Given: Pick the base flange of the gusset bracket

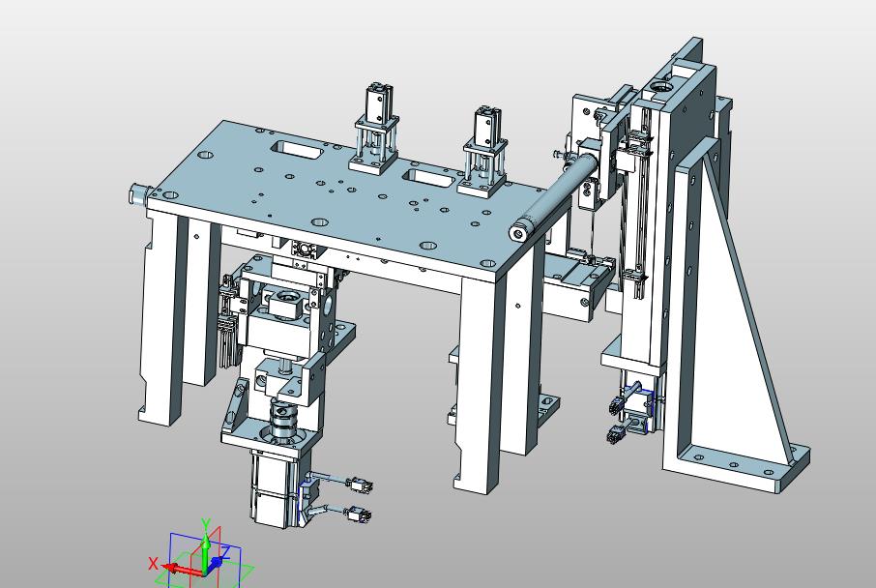Looking at the screenshot, I should [x=737, y=463].
